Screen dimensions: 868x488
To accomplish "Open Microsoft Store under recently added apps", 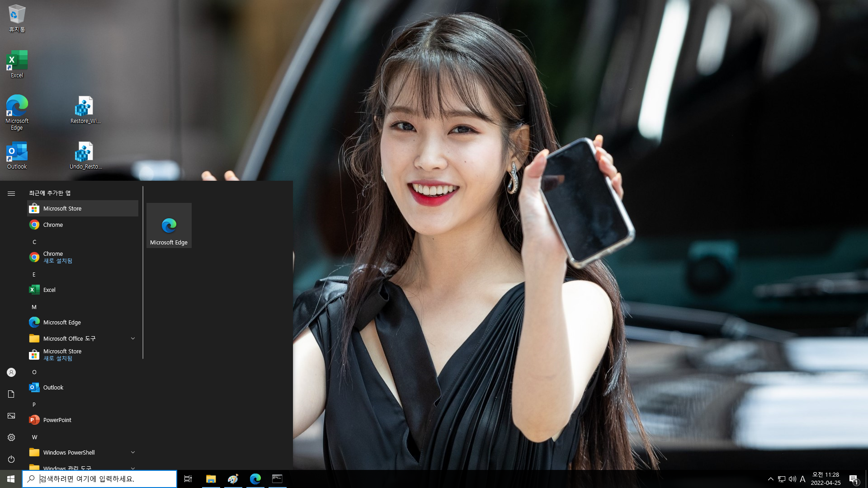I will [83, 208].
